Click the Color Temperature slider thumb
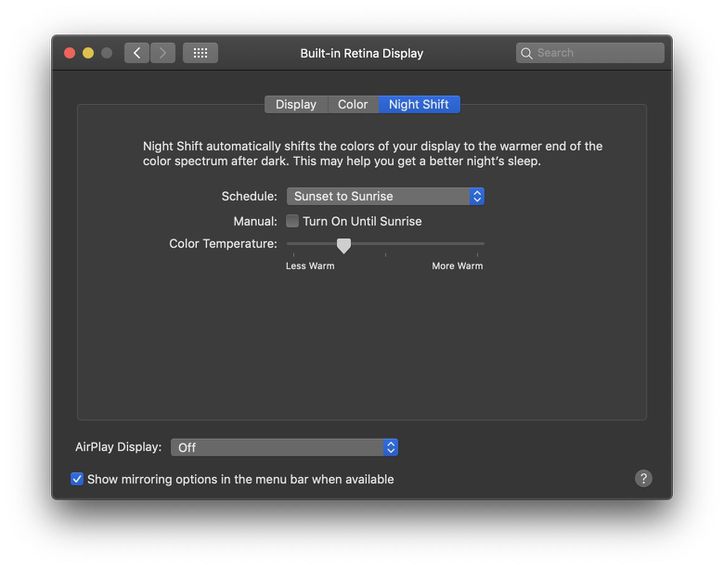 (344, 246)
